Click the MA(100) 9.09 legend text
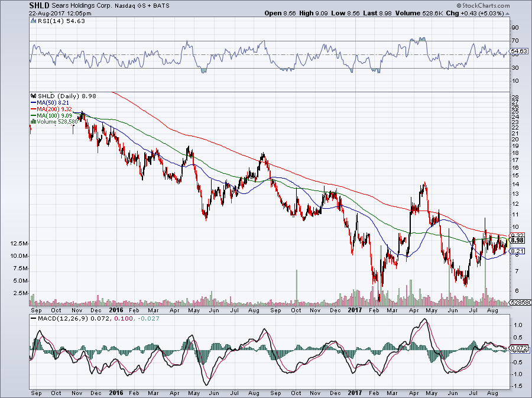This screenshot has height=398, width=532. tap(54, 115)
